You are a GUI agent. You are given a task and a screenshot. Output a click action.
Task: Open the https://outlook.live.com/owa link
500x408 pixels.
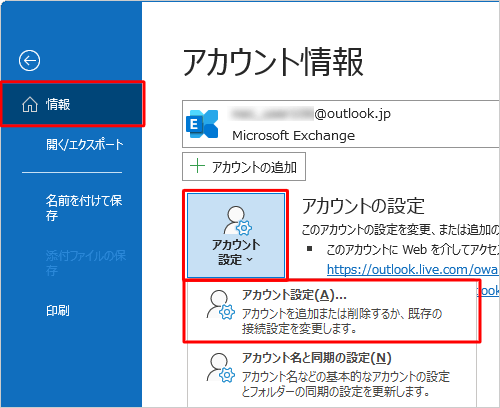413,269
